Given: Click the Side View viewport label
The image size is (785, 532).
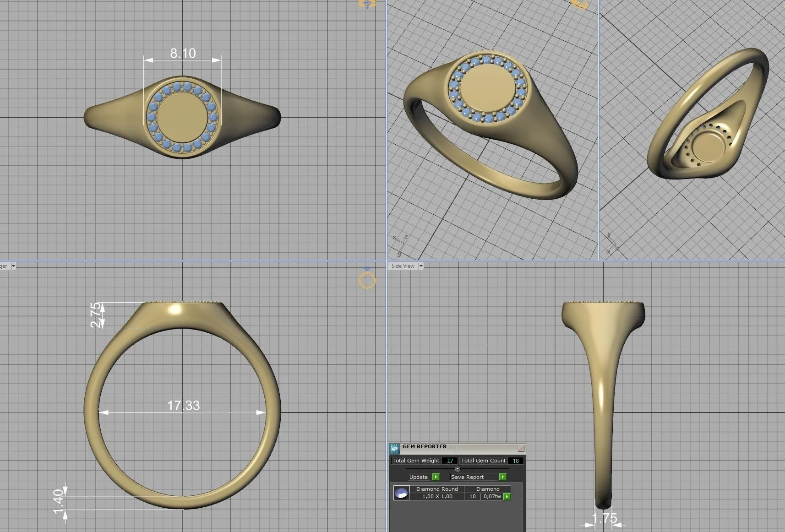Looking at the screenshot, I should pyautogui.click(x=403, y=266).
